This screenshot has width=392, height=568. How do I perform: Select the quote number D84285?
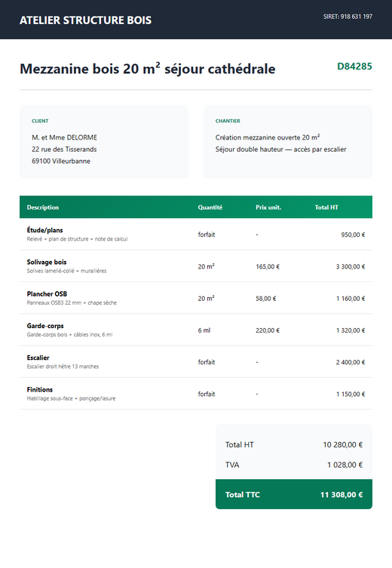point(354,66)
